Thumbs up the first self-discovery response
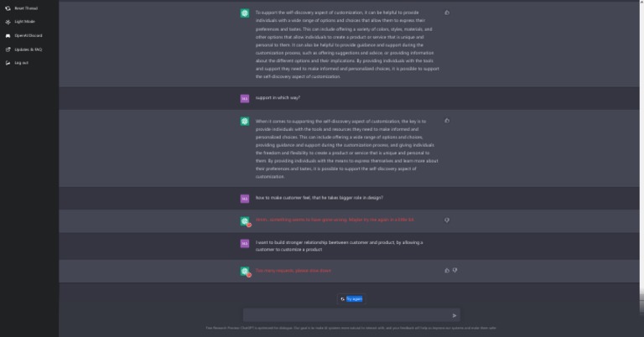The width and height of the screenshot is (644, 337). point(447,13)
